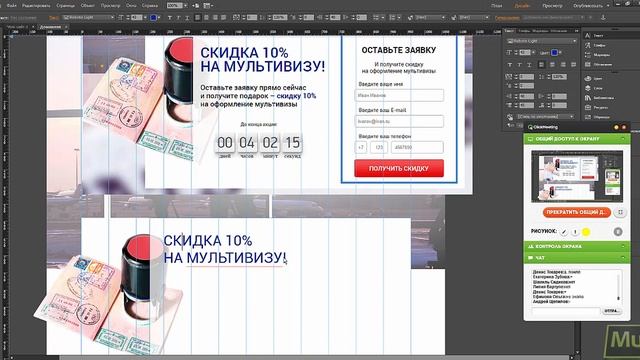
Task: Open the Обтекание panel from the side dock
Action: point(598,64)
